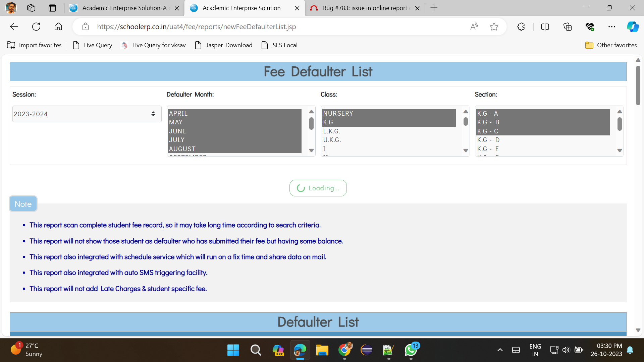Image resolution: width=644 pixels, height=362 pixels.
Task: Select JUNE in Defaulter Month list
Action: [177, 131]
